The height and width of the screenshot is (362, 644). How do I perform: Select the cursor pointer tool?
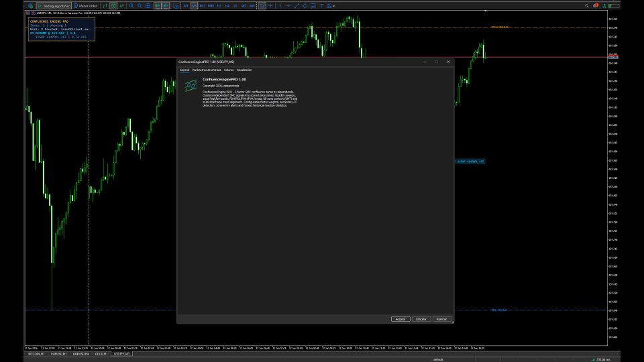[x=262, y=6]
